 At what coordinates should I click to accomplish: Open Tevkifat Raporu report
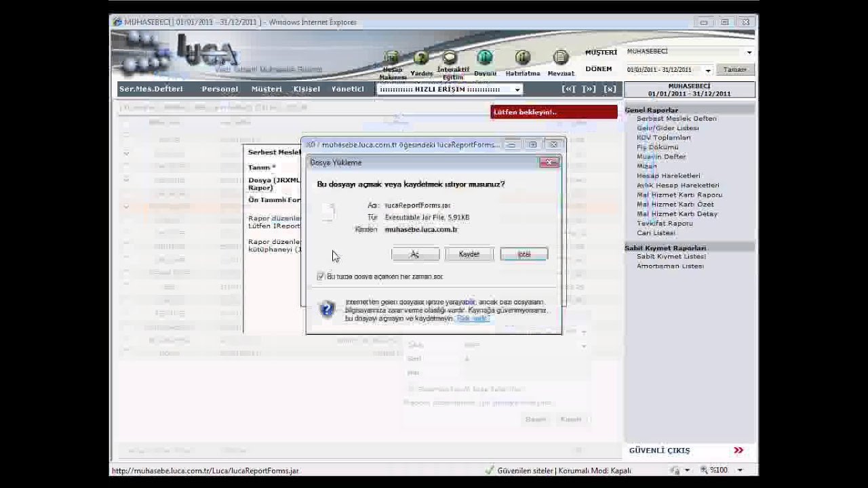coord(665,223)
